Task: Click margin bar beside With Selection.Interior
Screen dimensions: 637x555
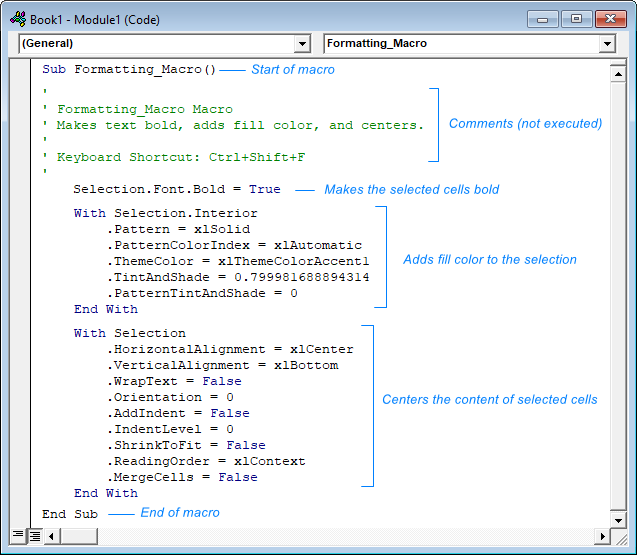Action: pyautogui.click(x=20, y=213)
